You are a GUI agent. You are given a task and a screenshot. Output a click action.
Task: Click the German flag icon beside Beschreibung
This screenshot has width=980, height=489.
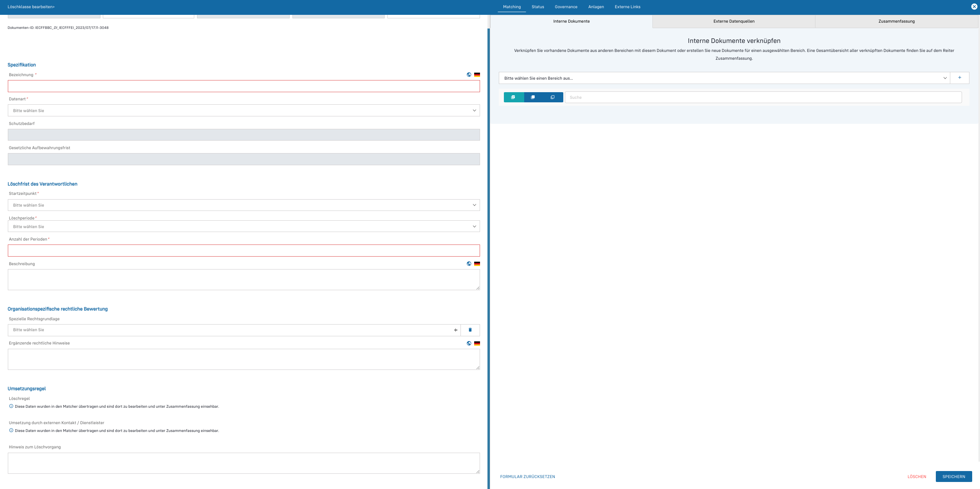pyautogui.click(x=477, y=264)
